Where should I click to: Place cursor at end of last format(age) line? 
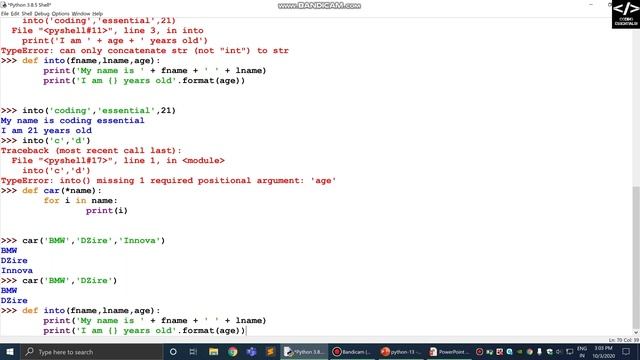tap(246, 331)
